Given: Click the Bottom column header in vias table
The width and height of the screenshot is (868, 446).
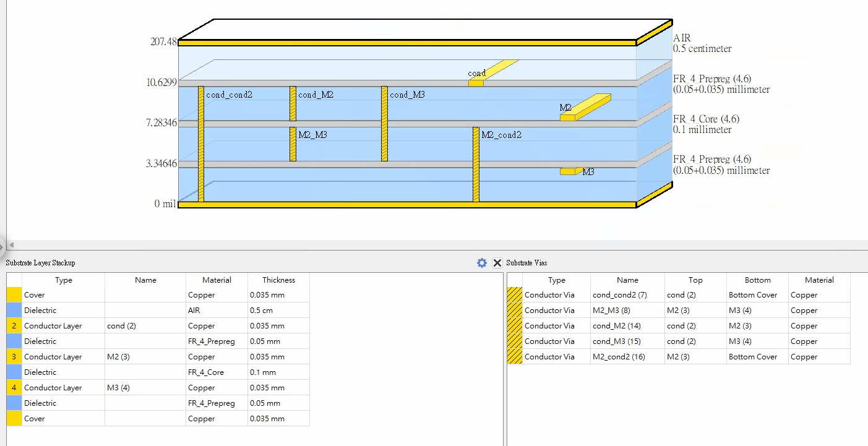Looking at the screenshot, I should [x=757, y=280].
